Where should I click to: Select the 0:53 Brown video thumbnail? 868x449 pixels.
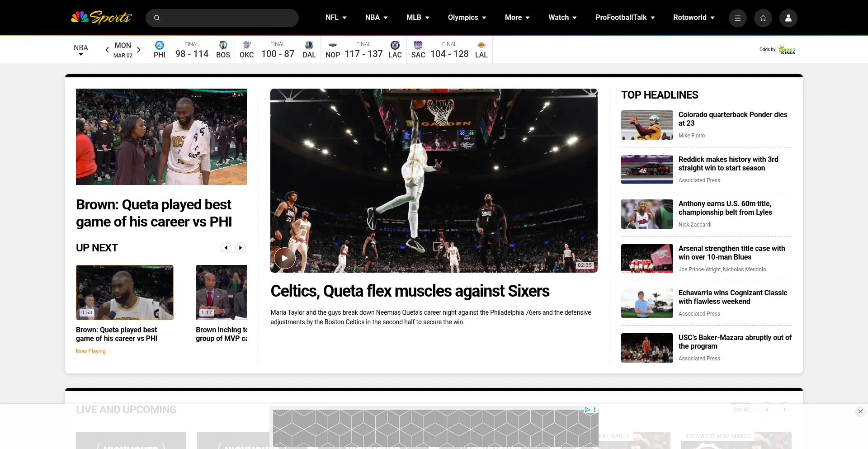(x=125, y=293)
